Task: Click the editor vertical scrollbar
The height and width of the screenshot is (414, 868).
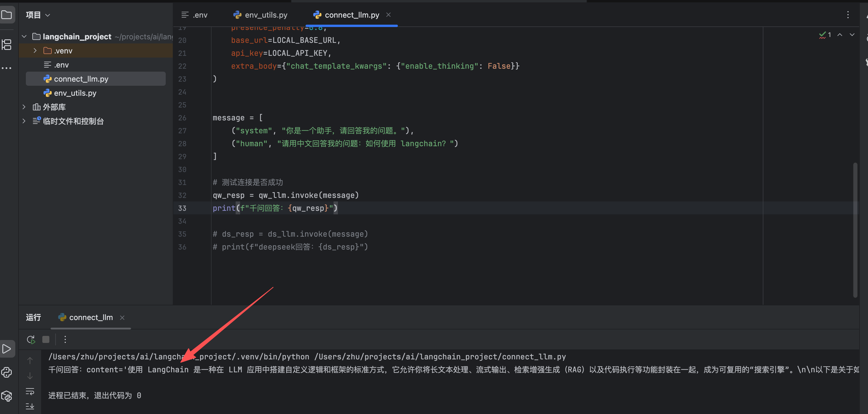Action: 855,230
